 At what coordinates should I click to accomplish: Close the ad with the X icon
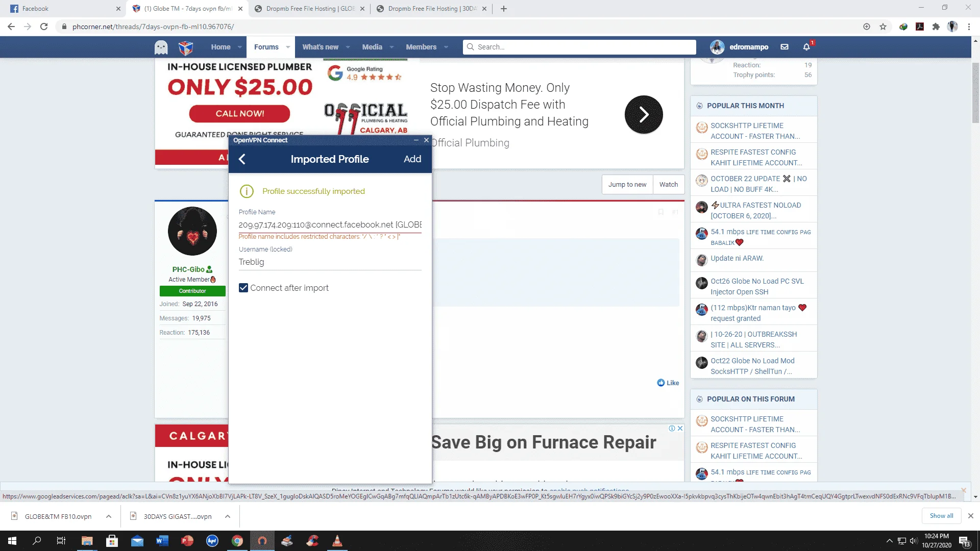(x=680, y=429)
